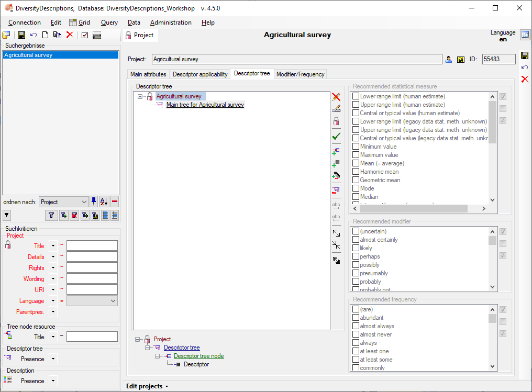Pin the result list with the blue pin
Viewport: 532px width, 392px height.
94,202
